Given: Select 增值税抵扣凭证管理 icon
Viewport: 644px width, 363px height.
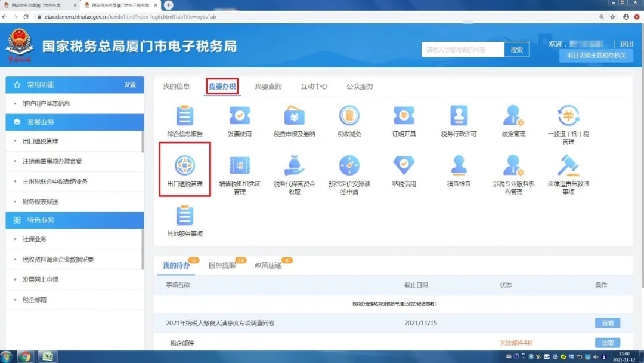Looking at the screenshot, I should pyautogui.click(x=239, y=169).
